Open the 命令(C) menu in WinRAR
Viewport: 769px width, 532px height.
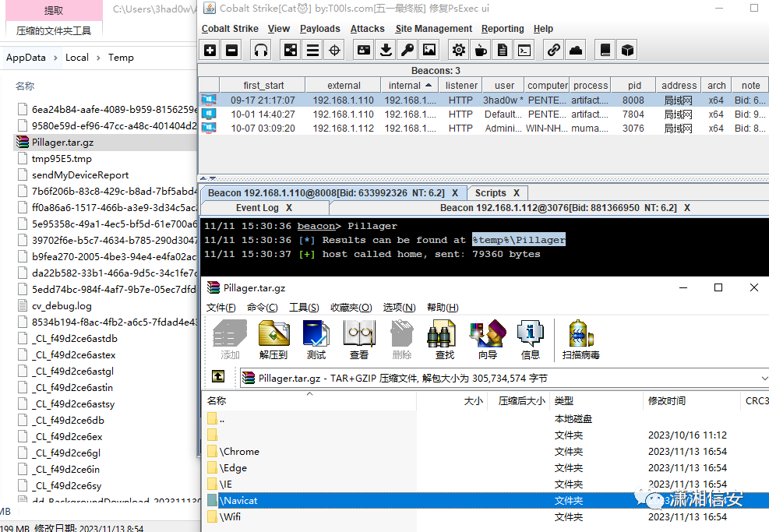point(262,308)
